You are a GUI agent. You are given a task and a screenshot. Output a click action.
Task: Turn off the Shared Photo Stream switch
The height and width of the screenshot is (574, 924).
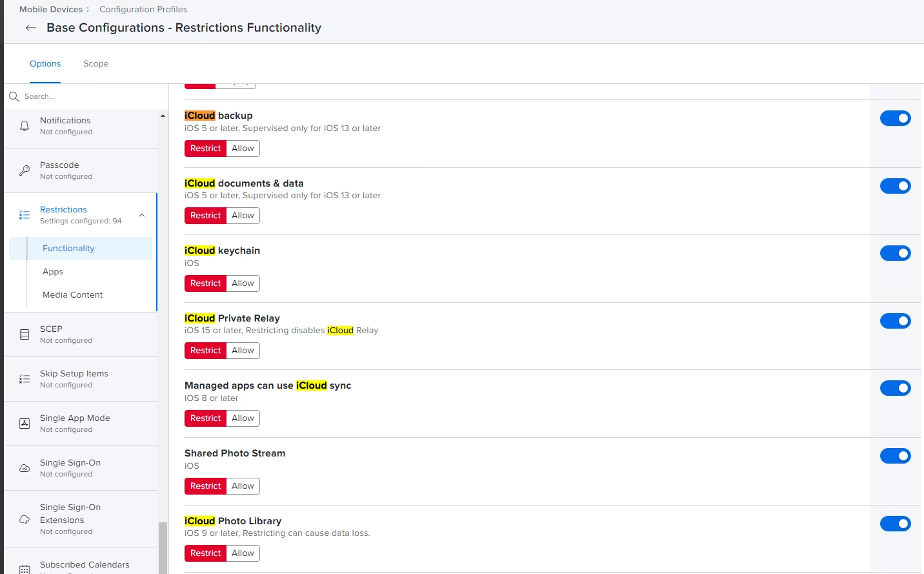click(896, 456)
